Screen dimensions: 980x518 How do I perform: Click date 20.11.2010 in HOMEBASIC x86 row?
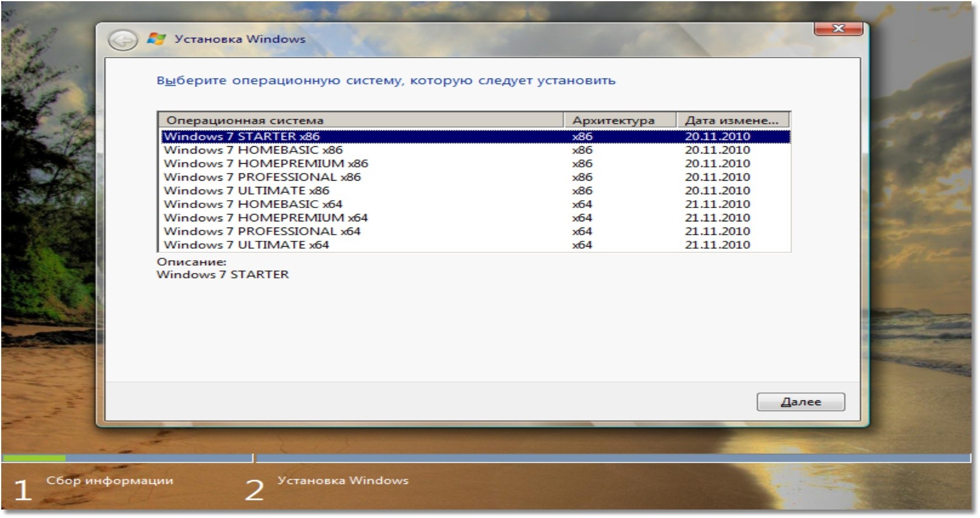point(717,150)
